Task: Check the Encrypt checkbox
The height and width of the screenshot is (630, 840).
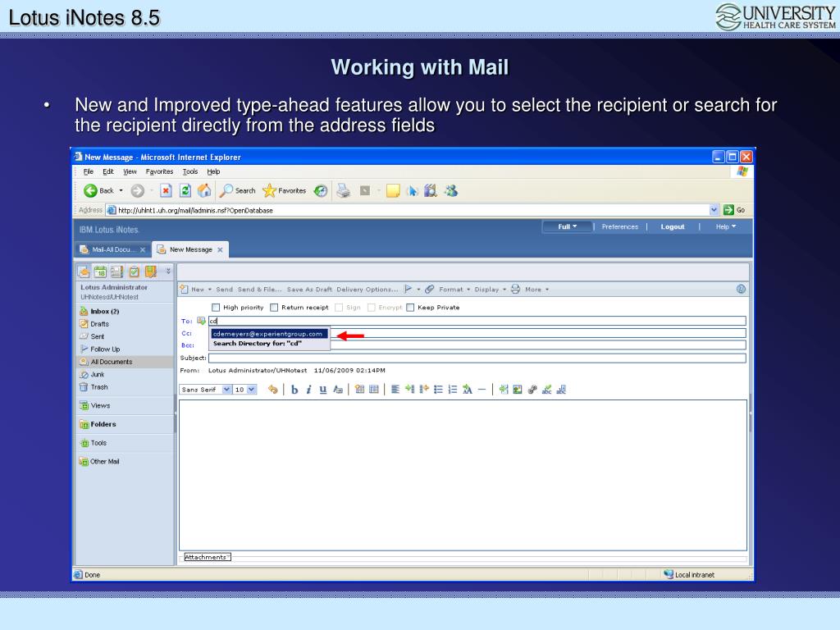Action: click(x=372, y=308)
